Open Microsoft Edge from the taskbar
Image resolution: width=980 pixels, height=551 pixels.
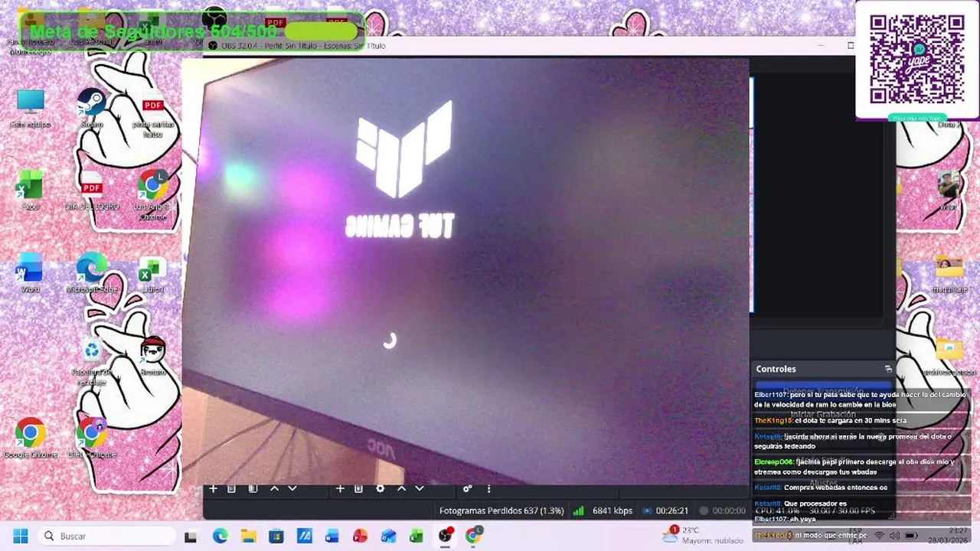pos(220,536)
